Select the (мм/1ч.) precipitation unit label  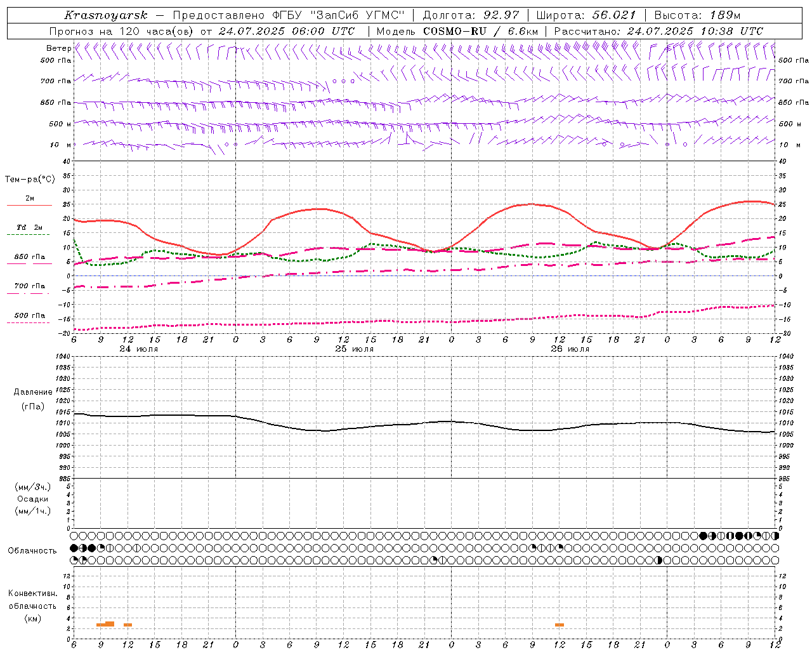[33, 511]
